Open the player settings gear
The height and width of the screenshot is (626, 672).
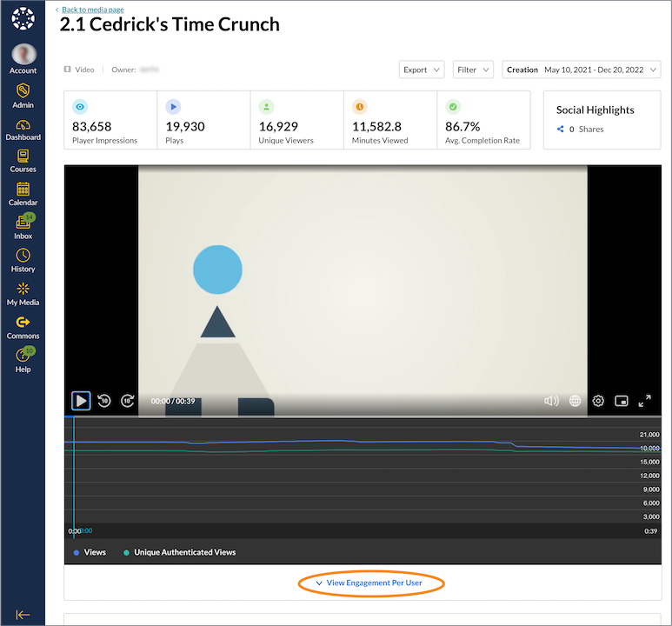[x=598, y=401]
